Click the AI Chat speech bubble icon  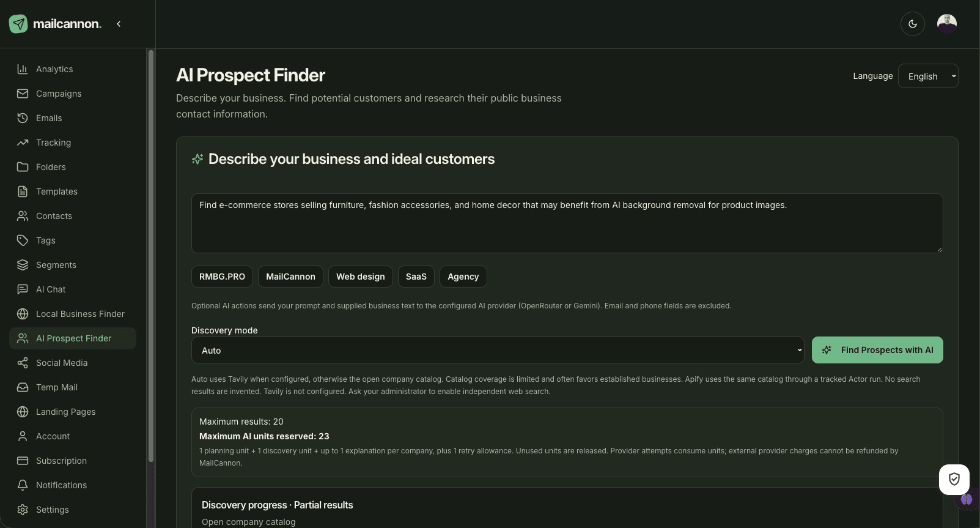pyautogui.click(x=23, y=289)
